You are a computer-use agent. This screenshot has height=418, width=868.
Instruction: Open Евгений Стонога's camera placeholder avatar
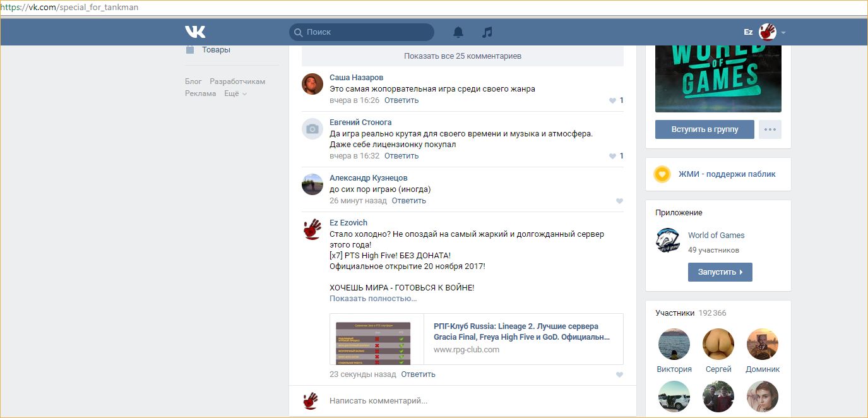click(312, 129)
